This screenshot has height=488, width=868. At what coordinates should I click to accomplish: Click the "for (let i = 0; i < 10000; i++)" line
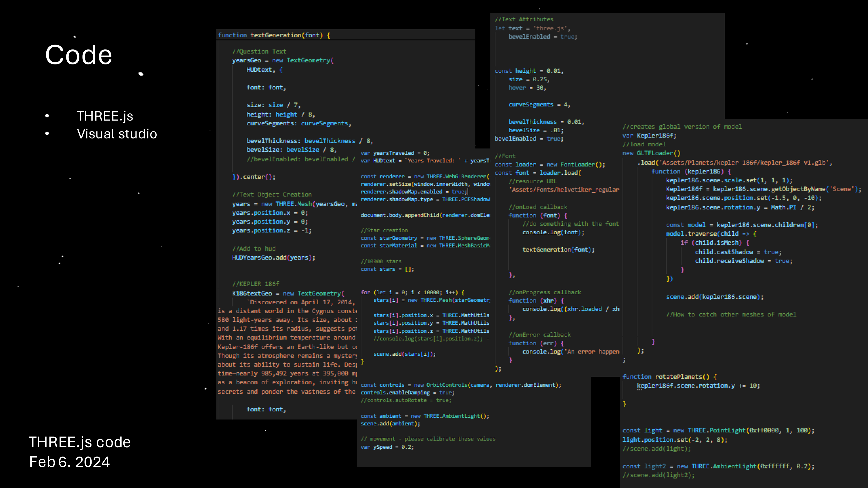pos(413,292)
